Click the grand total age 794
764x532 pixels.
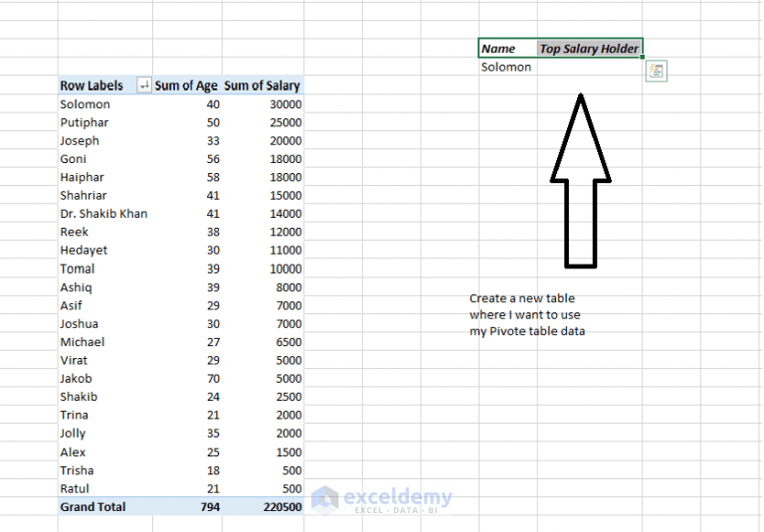[210, 507]
